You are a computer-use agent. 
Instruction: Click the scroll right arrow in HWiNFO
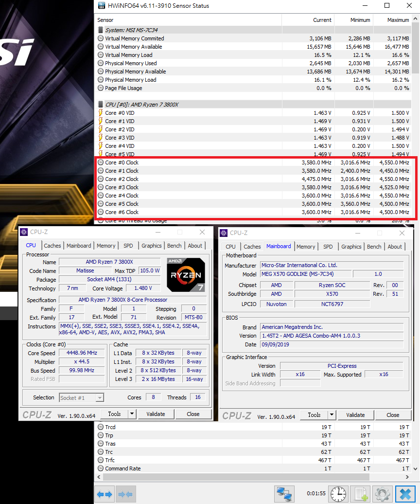(407, 477)
